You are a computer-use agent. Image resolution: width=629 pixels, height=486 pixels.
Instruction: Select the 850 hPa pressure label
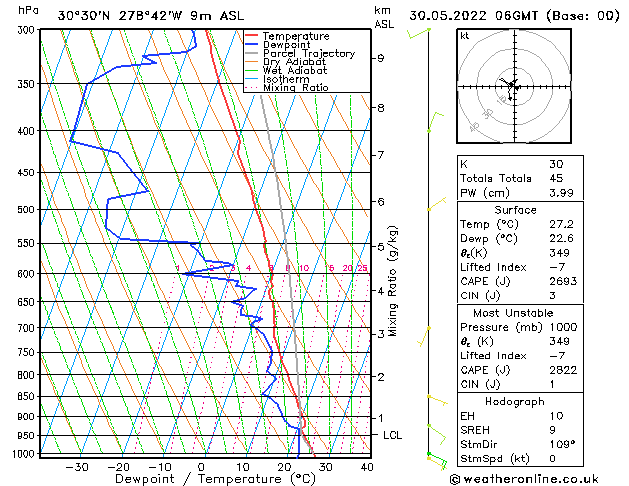[x=28, y=397]
